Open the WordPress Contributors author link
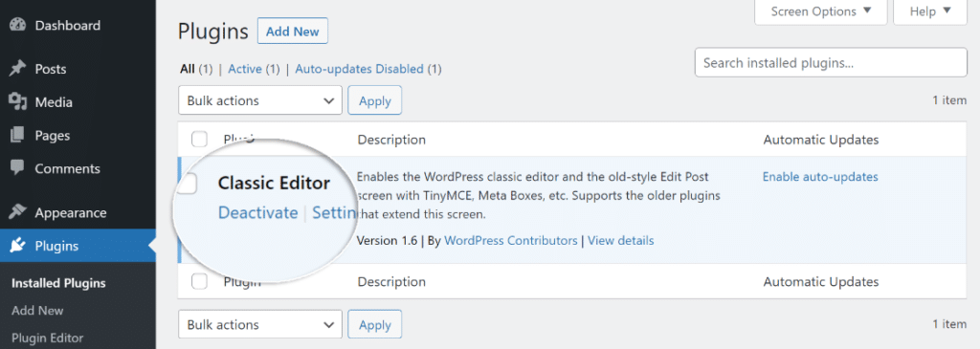Image resolution: width=980 pixels, height=349 pixels. coord(511,240)
